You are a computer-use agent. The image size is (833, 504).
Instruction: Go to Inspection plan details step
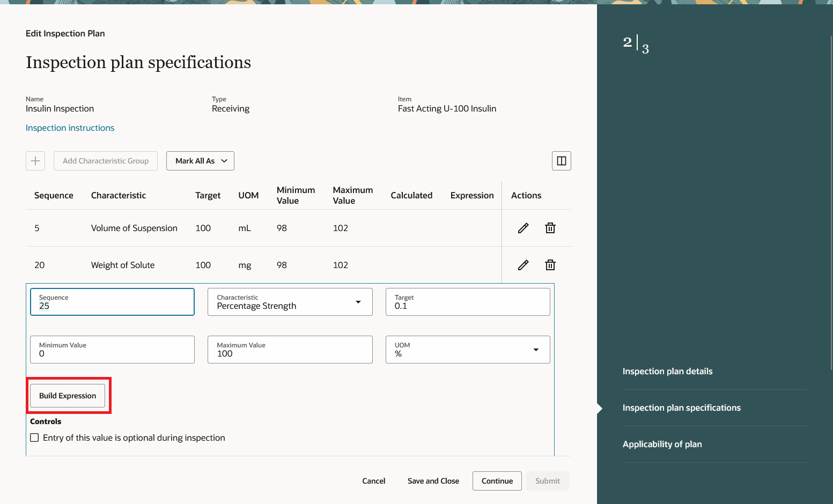pos(667,371)
